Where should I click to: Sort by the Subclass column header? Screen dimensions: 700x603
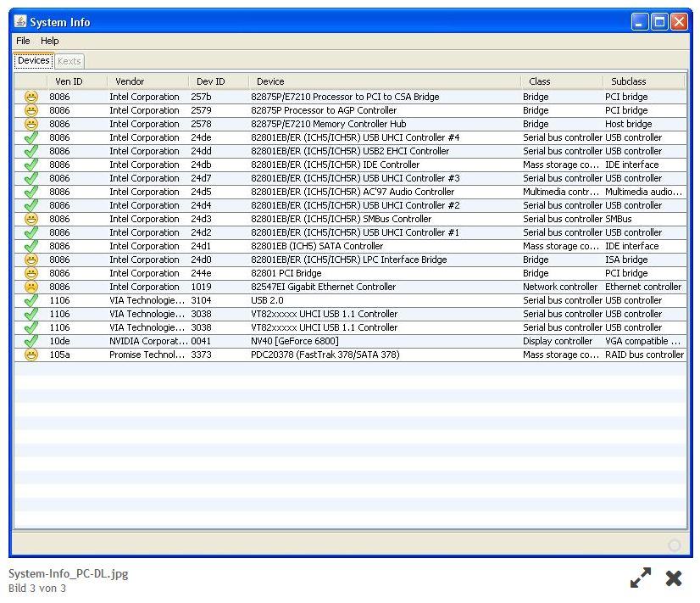click(644, 81)
